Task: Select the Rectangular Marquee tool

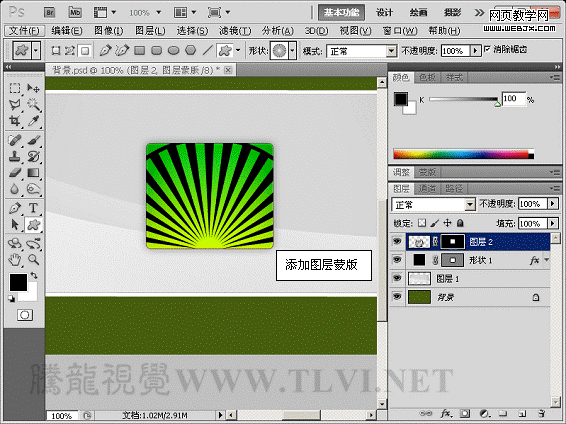Action: click(x=14, y=88)
